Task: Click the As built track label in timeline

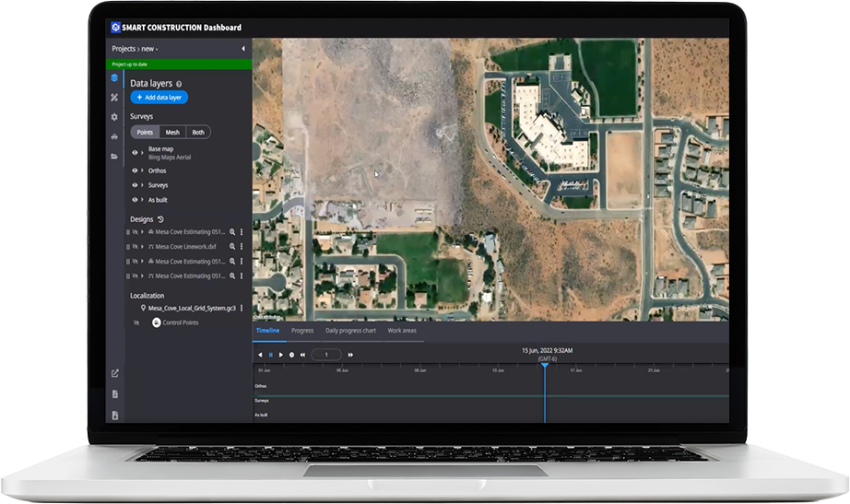Action: [x=261, y=416]
